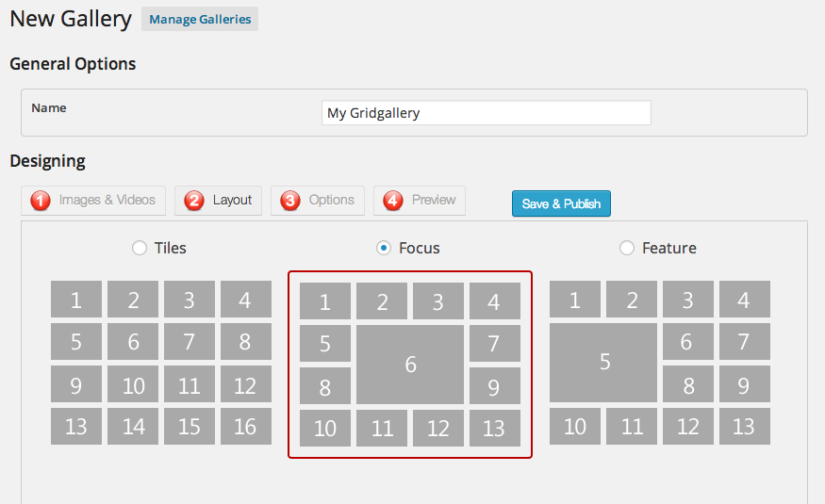Click the red number 4 step icon

tap(393, 200)
